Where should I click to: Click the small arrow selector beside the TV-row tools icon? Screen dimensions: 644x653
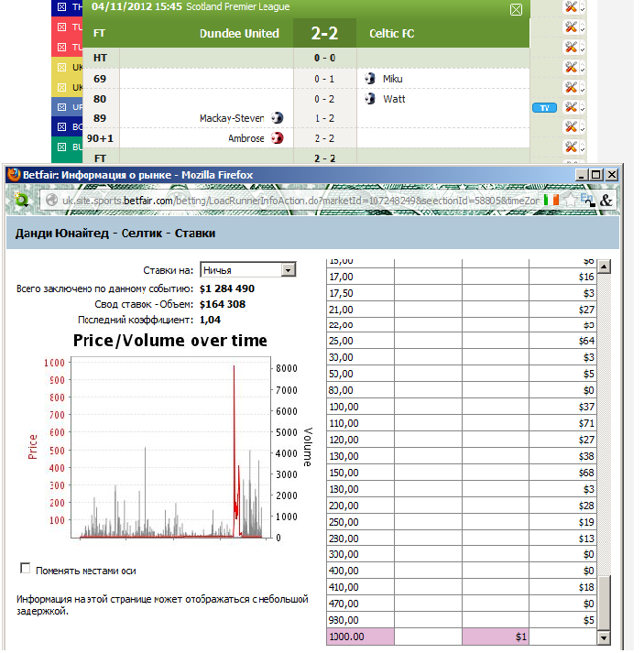point(583,108)
